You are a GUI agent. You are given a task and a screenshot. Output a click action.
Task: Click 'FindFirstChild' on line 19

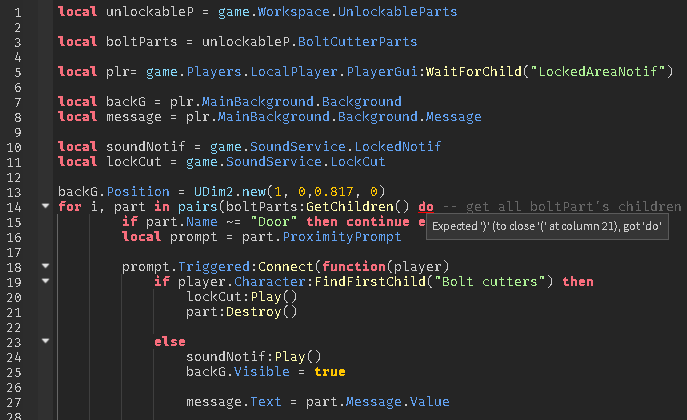tap(370, 282)
